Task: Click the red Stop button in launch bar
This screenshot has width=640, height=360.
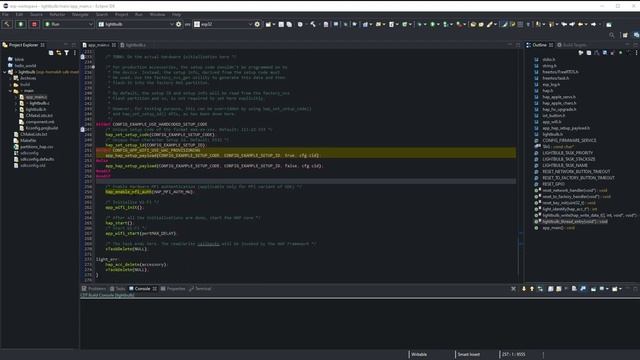Action: (x=34, y=24)
